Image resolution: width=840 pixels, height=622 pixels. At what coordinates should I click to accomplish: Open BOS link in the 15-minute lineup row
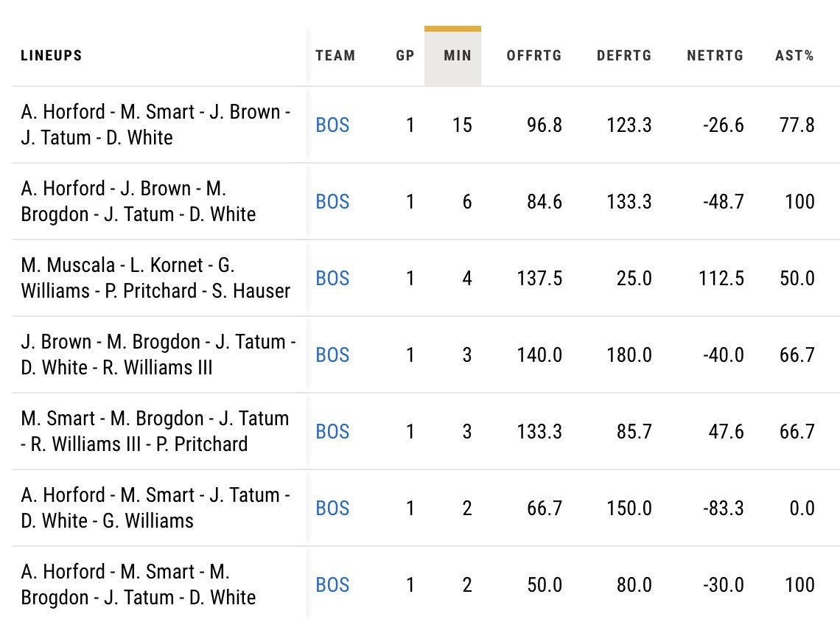332,125
